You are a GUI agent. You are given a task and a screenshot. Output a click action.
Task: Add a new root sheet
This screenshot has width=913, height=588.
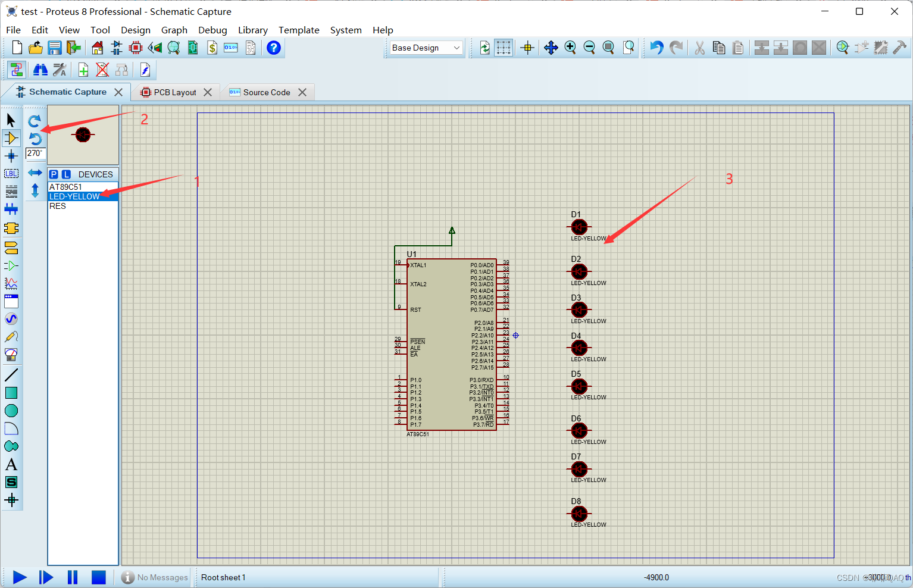pyautogui.click(x=83, y=70)
